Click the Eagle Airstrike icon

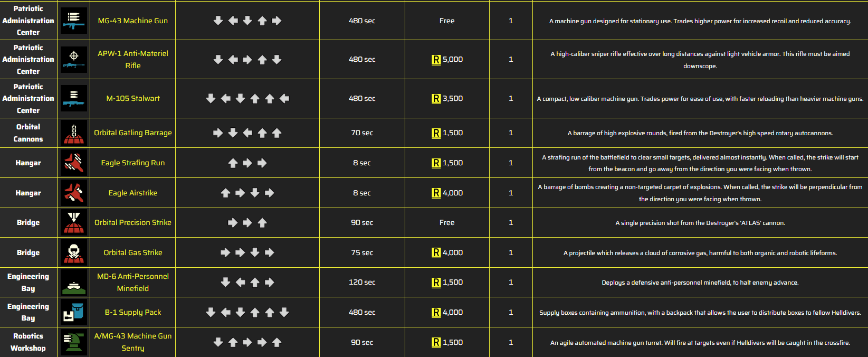tap(74, 193)
